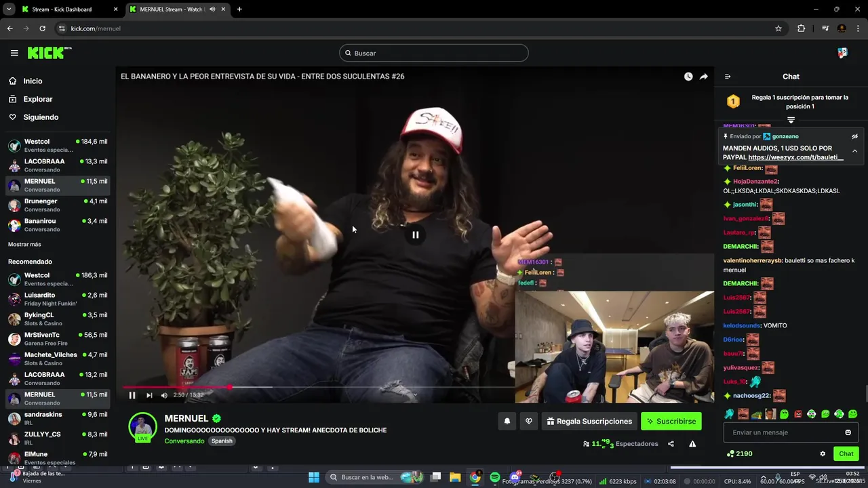Pause the embedded video center button
The width and height of the screenshot is (868, 488).
(x=416, y=235)
